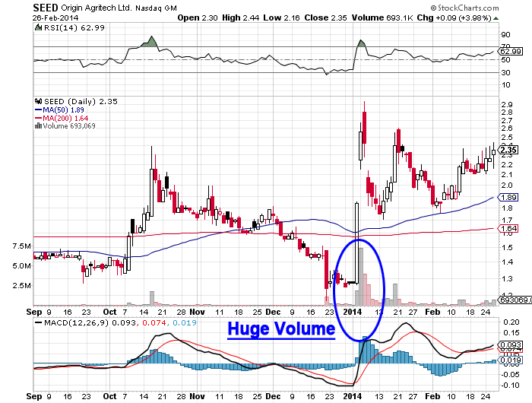Image resolution: width=532 pixels, height=403 pixels.
Task: Click the 693069 volume tag on the right edge
Action: click(x=515, y=300)
